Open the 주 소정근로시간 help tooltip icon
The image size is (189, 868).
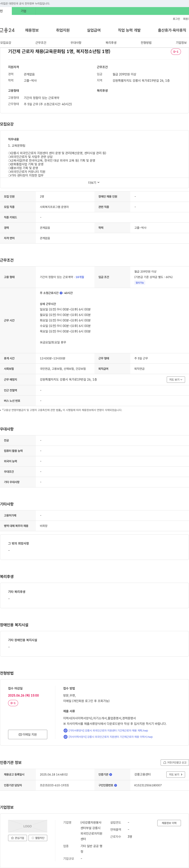(x=61, y=293)
